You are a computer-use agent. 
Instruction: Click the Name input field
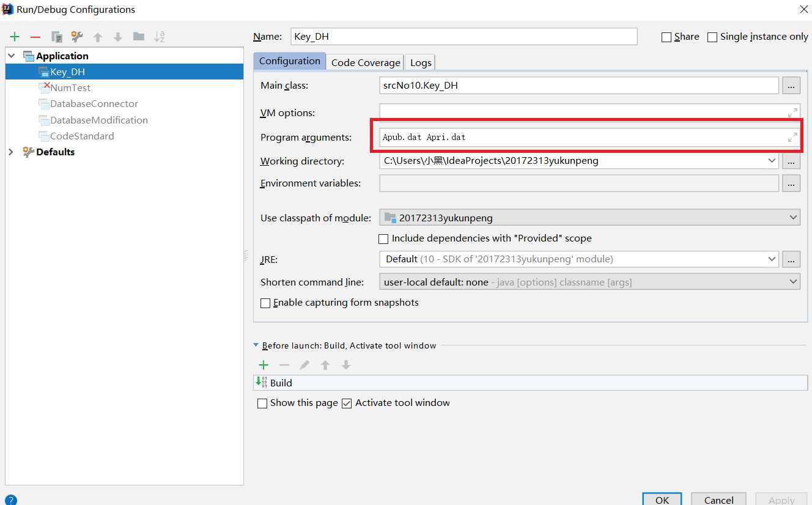click(x=464, y=37)
